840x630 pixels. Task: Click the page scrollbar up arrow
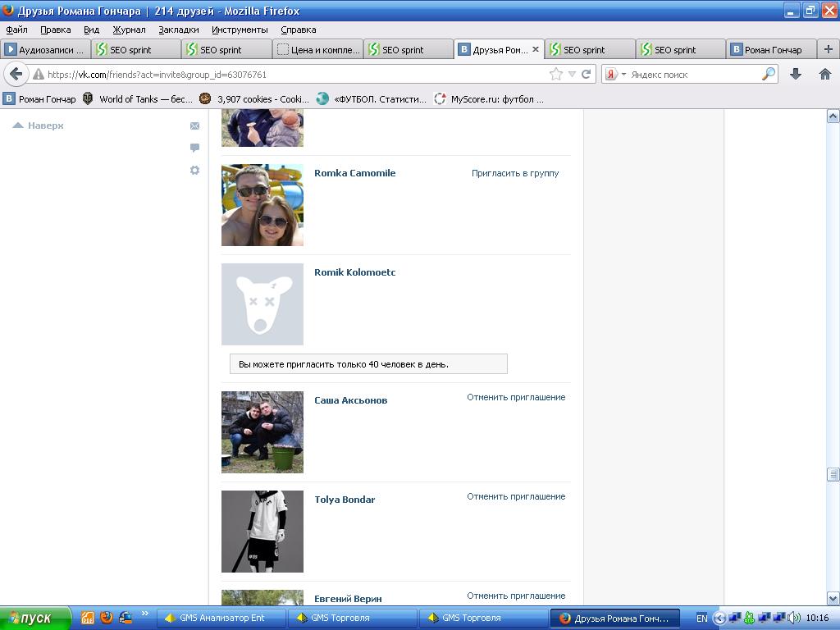(x=833, y=116)
